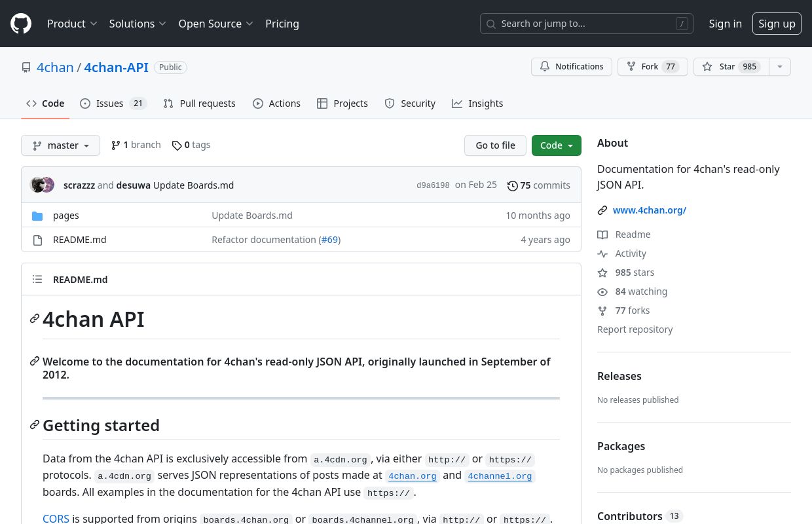Click the Sign in link
Viewport: 812px width, 524px height.
pos(726,24)
